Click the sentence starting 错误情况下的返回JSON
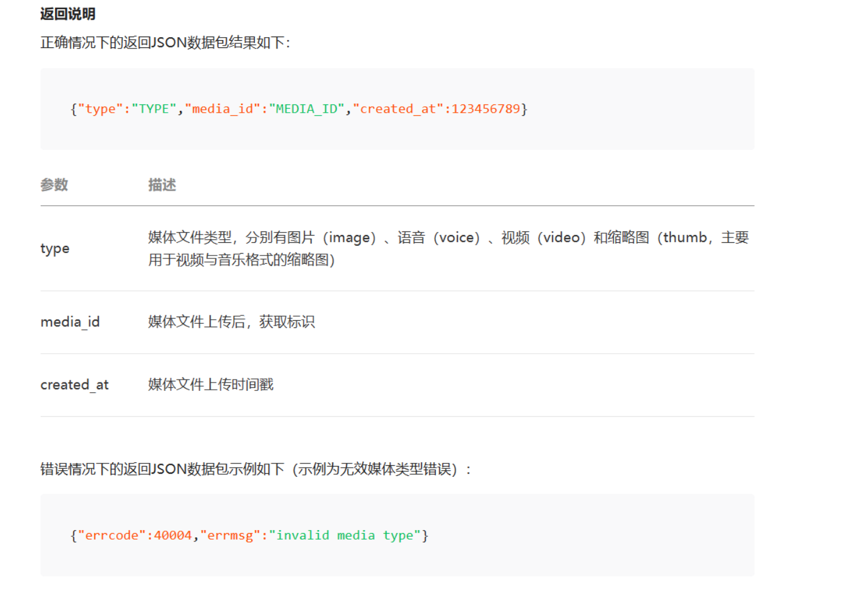868x590 pixels. pos(256,469)
